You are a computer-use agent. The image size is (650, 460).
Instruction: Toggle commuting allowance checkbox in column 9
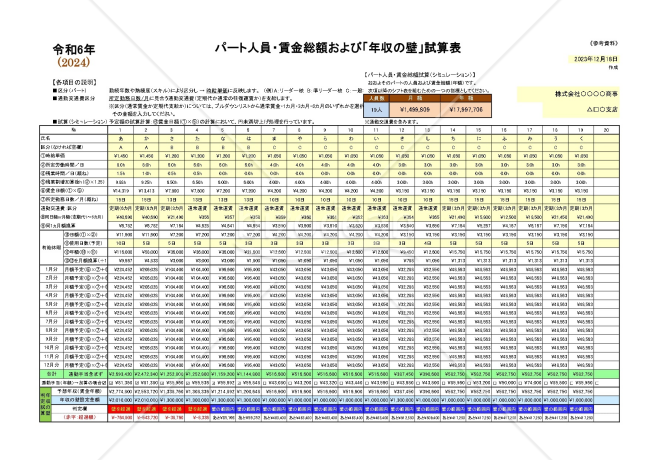(315, 383)
